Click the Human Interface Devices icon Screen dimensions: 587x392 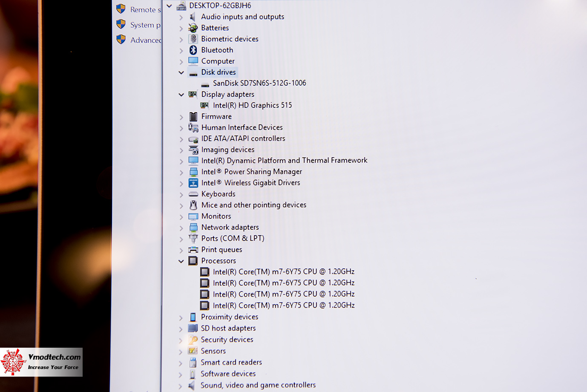pyautogui.click(x=193, y=127)
